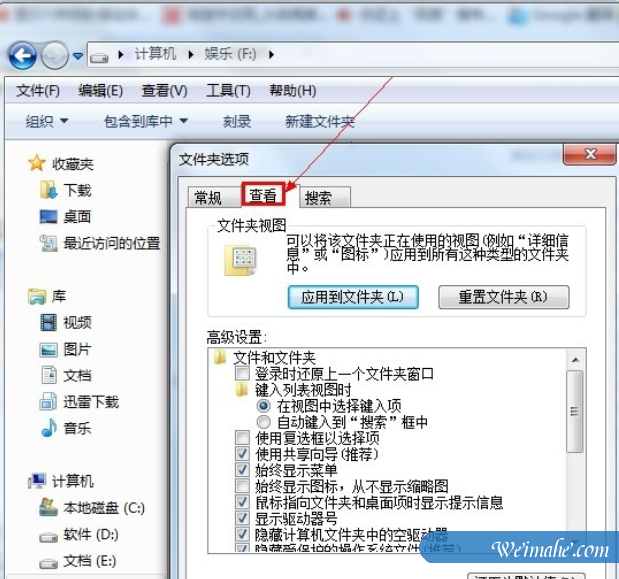Select 收藏夹 label in navigation pane

pyautogui.click(x=73, y=164)
